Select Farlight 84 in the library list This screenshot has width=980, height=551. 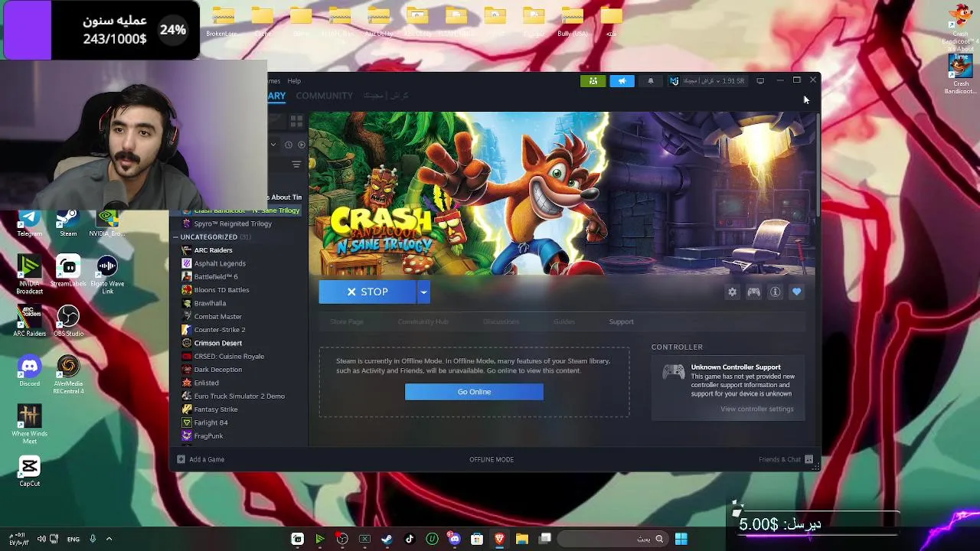point(211,422)
